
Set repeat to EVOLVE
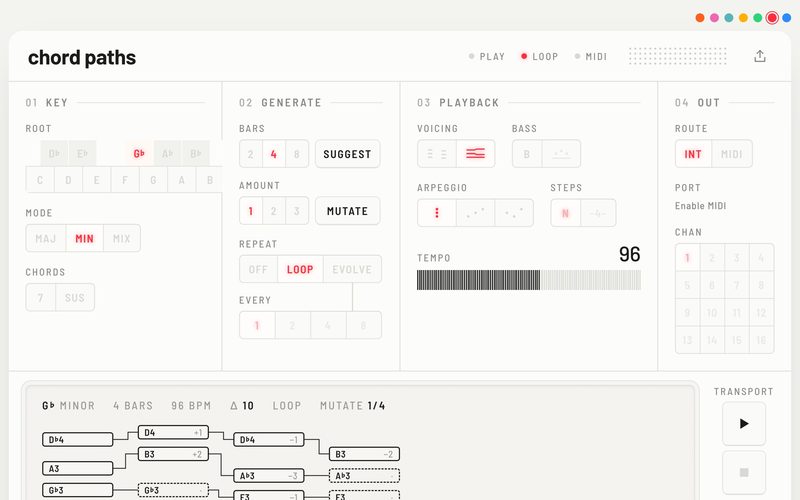(352, 269)
